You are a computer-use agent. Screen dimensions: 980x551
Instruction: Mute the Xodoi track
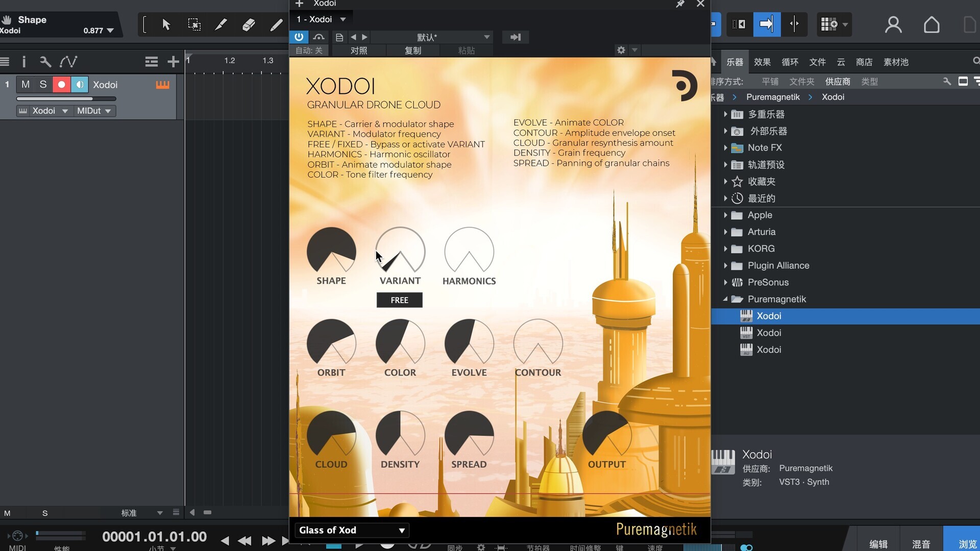[x=26, y=84]
